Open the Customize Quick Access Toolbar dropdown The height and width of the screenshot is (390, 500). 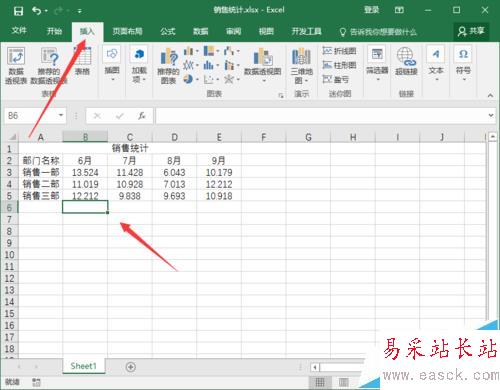pyautogui.click(x=80, y=11)
